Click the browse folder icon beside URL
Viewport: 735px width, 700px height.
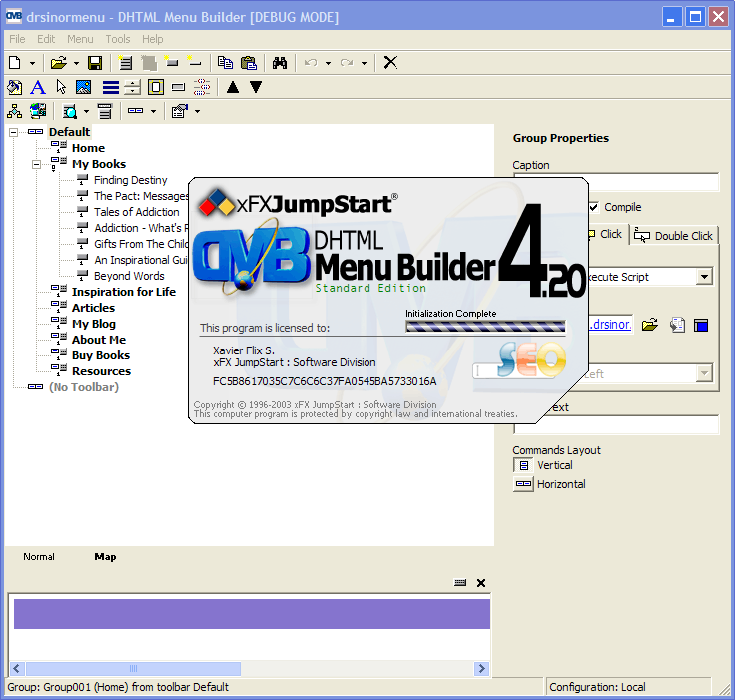coord(650,325)
